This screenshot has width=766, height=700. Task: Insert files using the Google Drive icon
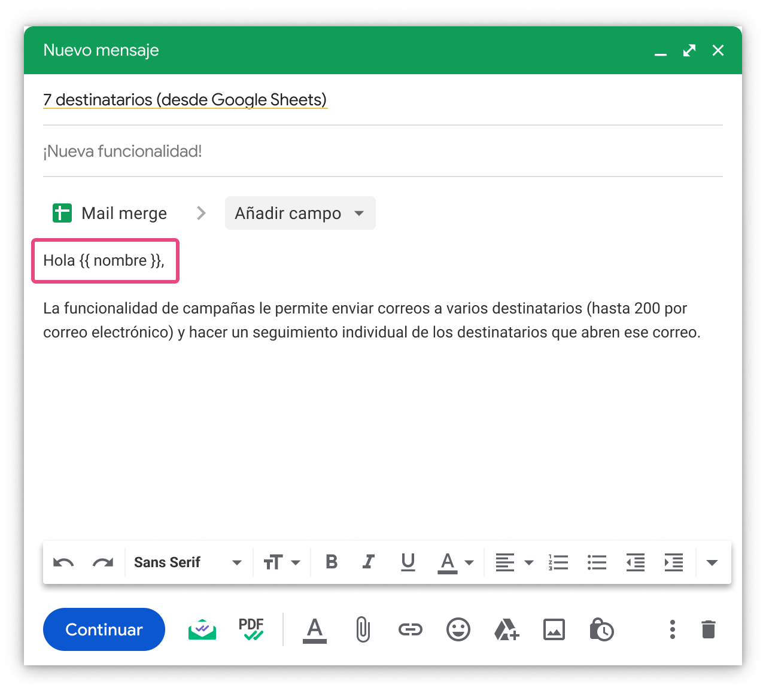coord(506,629)
